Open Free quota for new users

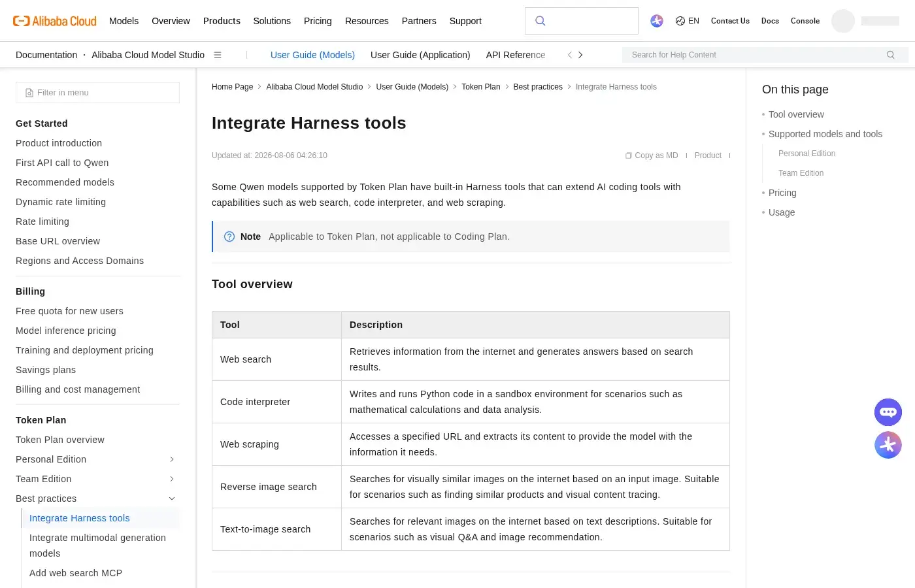coord(69,311)
